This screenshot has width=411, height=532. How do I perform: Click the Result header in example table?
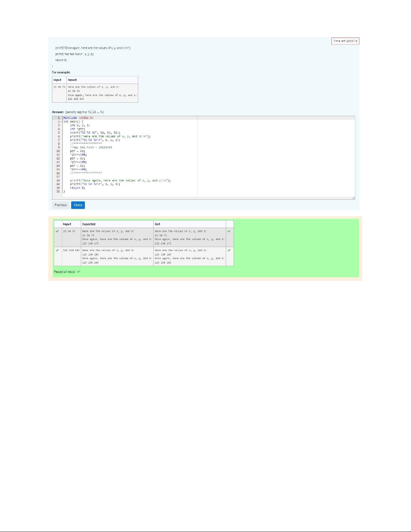pos(72,80)
